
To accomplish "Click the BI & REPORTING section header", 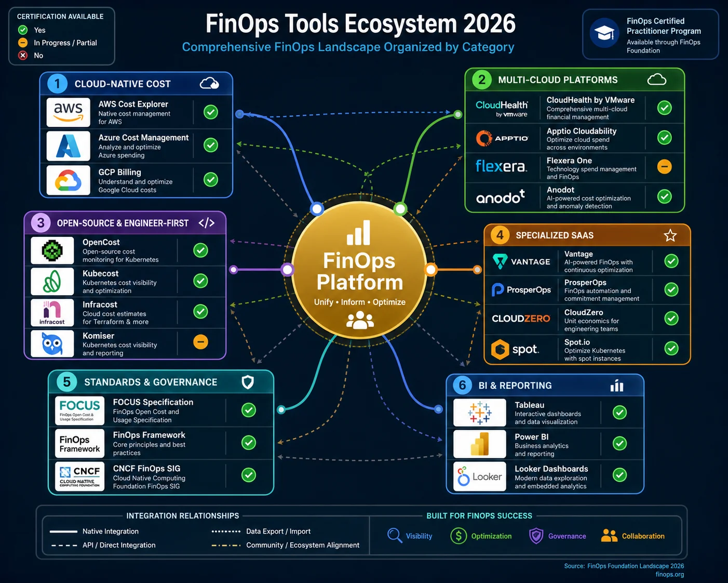I will [x=545, y=386].
